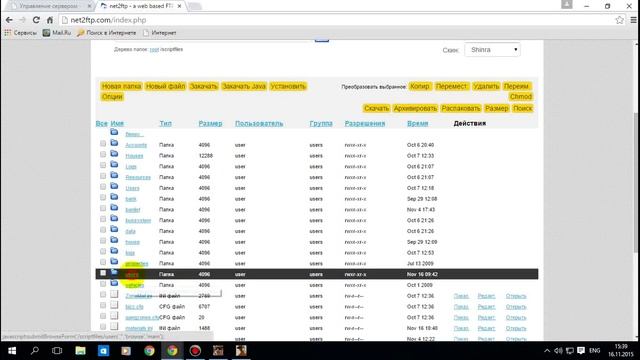
Task: Switch to the Управление сервером browser tab
Action: [49, 6]
